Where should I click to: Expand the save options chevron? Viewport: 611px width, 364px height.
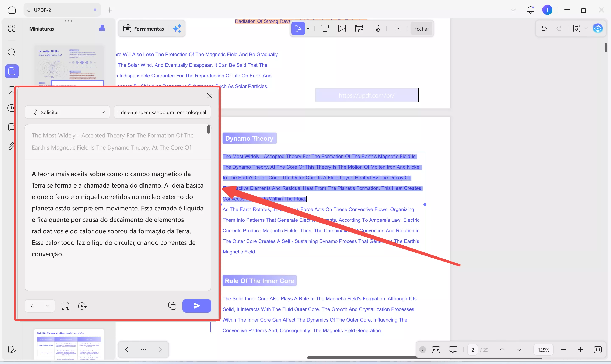tap(586, 28)
